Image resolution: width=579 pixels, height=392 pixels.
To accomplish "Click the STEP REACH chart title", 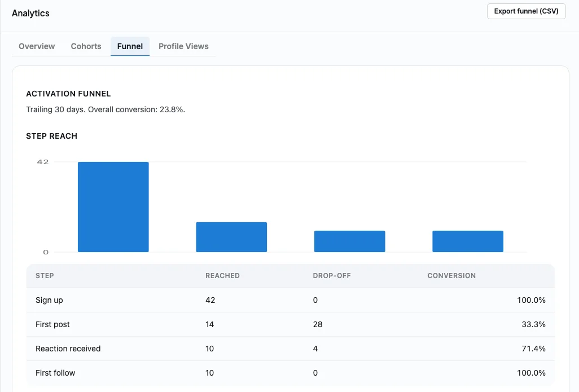I will (52, 136).
